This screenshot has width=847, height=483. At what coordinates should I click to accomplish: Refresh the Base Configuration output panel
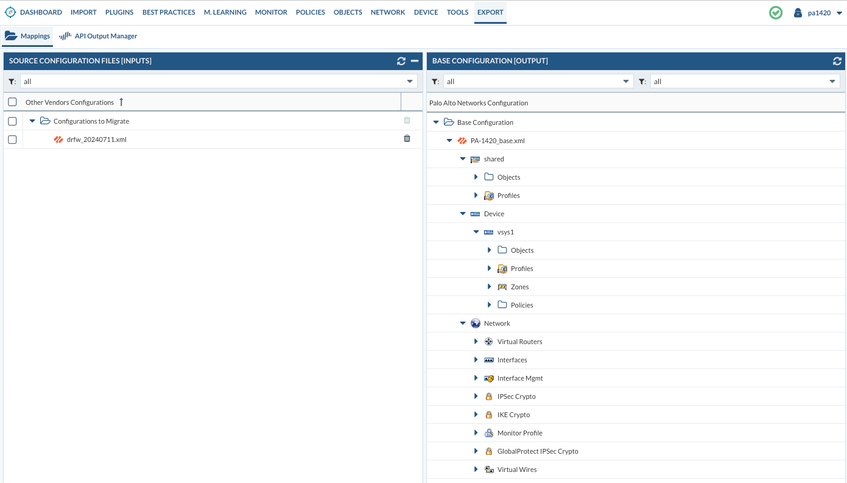coord(837,61)
